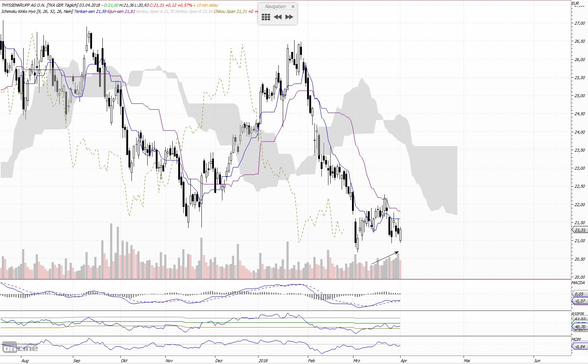Image resolution: width=588 pixels, height=364 pixels.
Task: Click the Feb label on time axis
Action: tap(311, 361)
